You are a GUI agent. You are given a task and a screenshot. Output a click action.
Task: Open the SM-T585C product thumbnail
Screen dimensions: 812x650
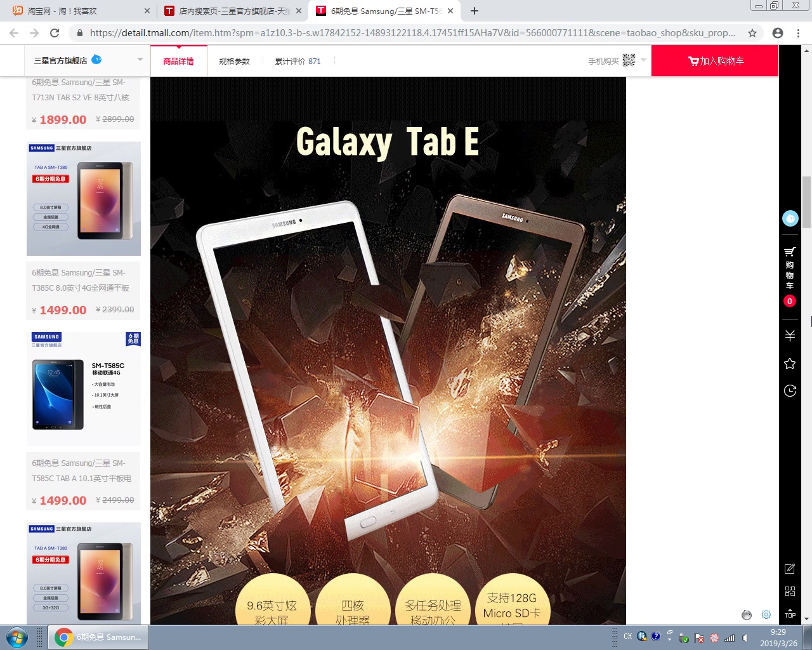(x=84, y=389)
